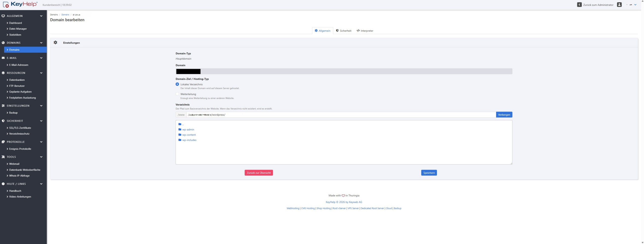
Task: Click the Domains globe icon in sidebar
Action: coord(3,43)
